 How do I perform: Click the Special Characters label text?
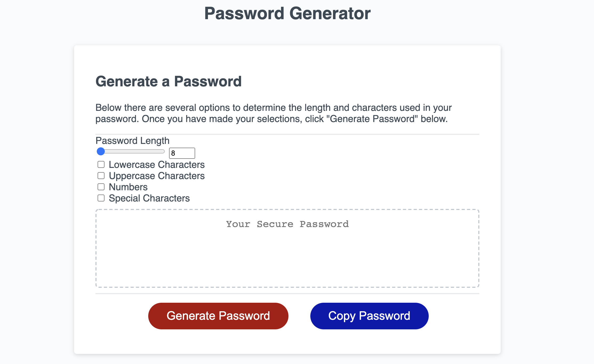click(149, 198)
